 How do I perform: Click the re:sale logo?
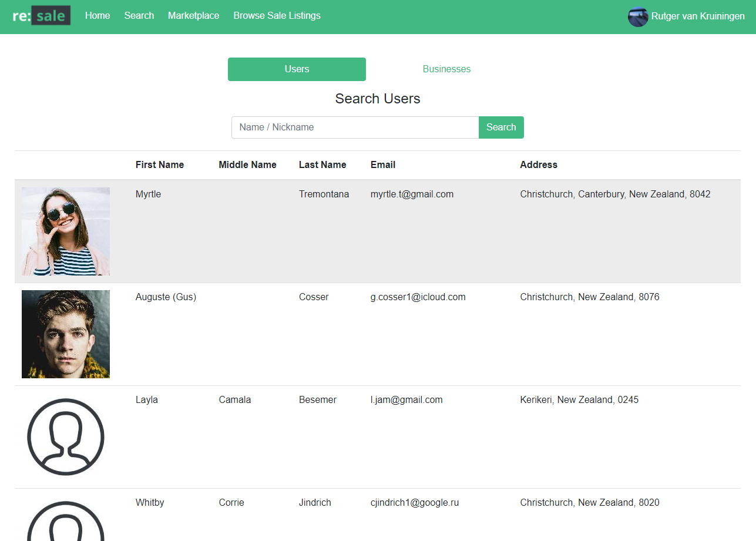pyautogui.click(x=42, y=16)
